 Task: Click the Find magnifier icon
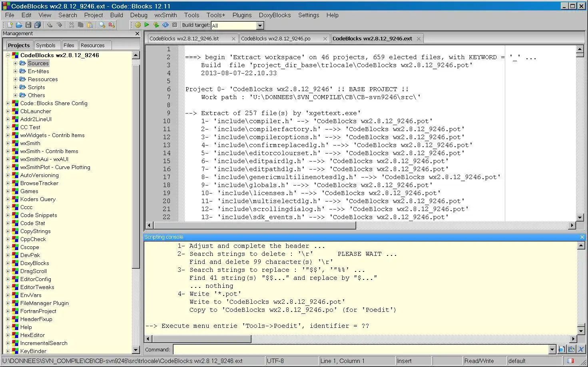[102, 25]
